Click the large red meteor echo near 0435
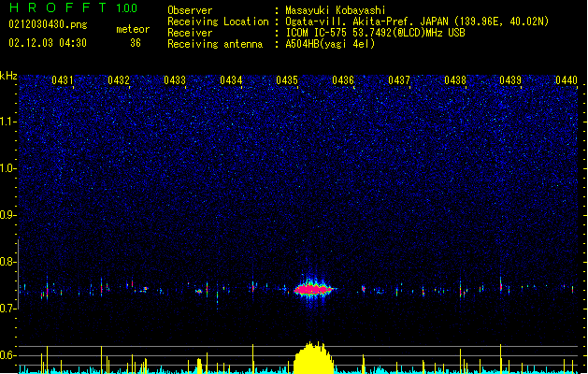Viewport: 588px width, 374px height. [x=313, y=289]
